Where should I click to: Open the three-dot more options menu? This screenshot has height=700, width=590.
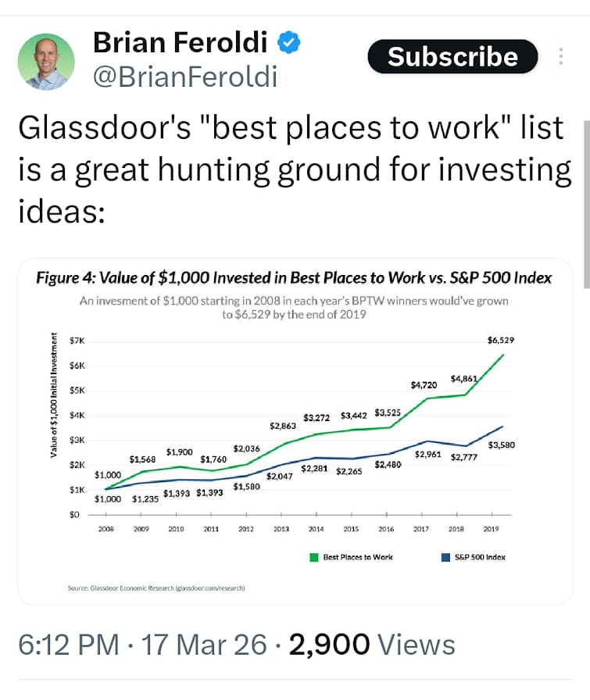560,57
